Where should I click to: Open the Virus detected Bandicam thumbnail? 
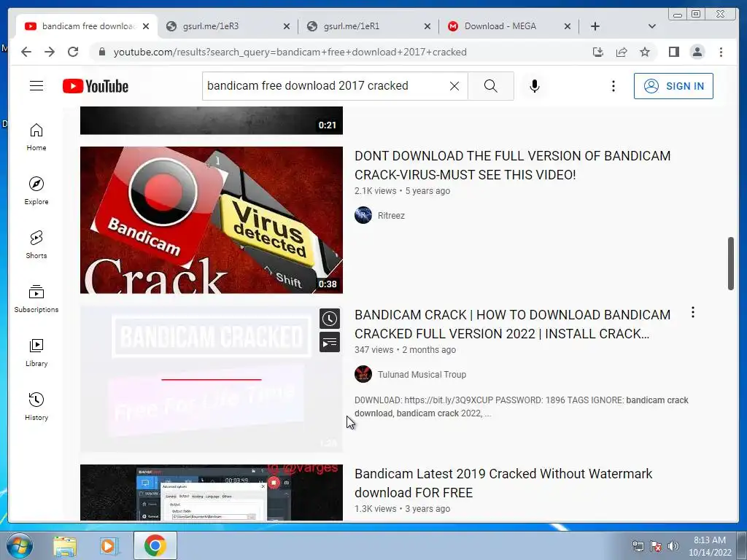point(211,220)
